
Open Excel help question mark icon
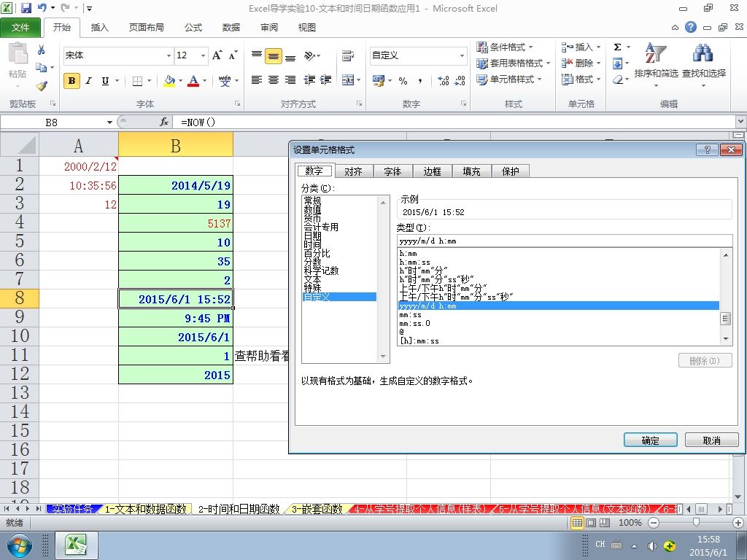point(691,27)
